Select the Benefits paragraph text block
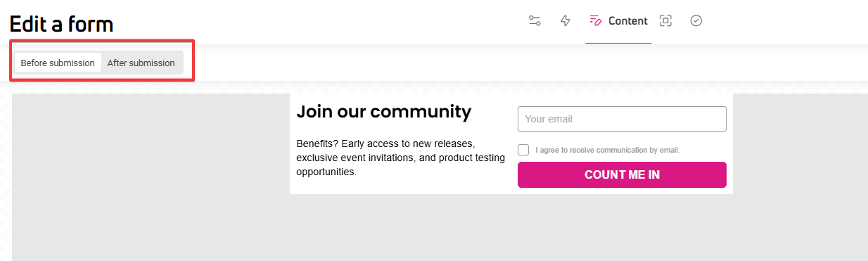 (400, 157)
